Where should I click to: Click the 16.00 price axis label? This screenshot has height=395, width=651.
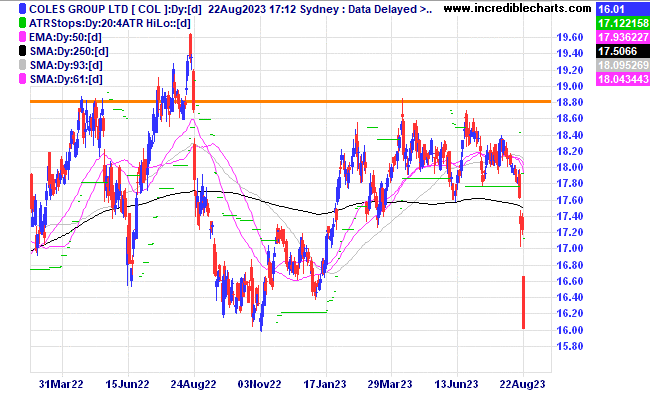[570, 330]
